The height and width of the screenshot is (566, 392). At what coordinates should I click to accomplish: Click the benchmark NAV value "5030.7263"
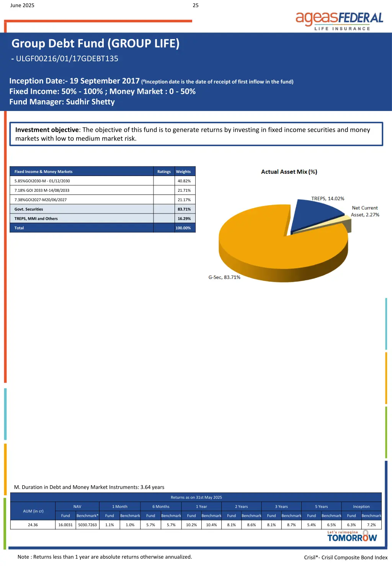[88, 525]
